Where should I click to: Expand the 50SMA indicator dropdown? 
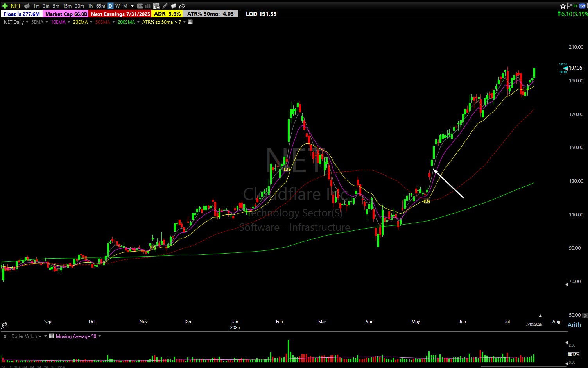[x=113, y=22]
